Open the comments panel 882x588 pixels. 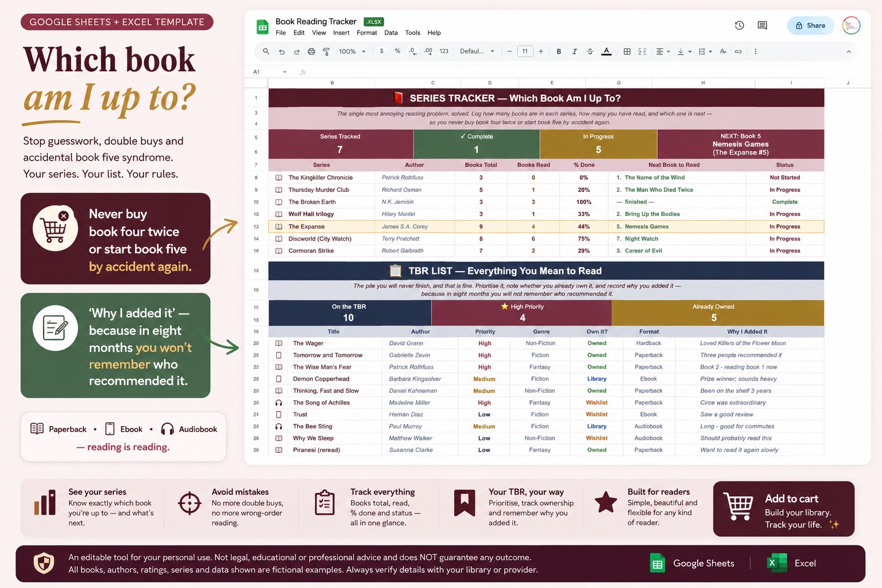click(763, 25)
